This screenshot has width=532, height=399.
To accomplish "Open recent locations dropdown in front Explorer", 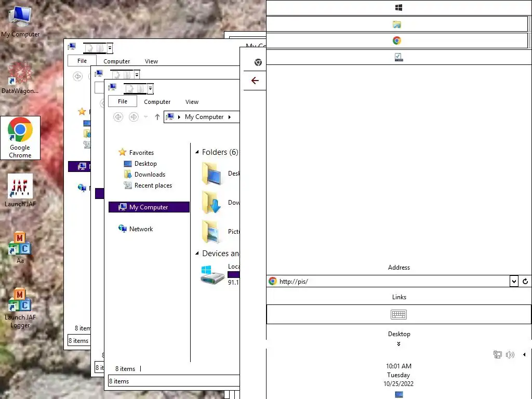I will tap(145, 117).
